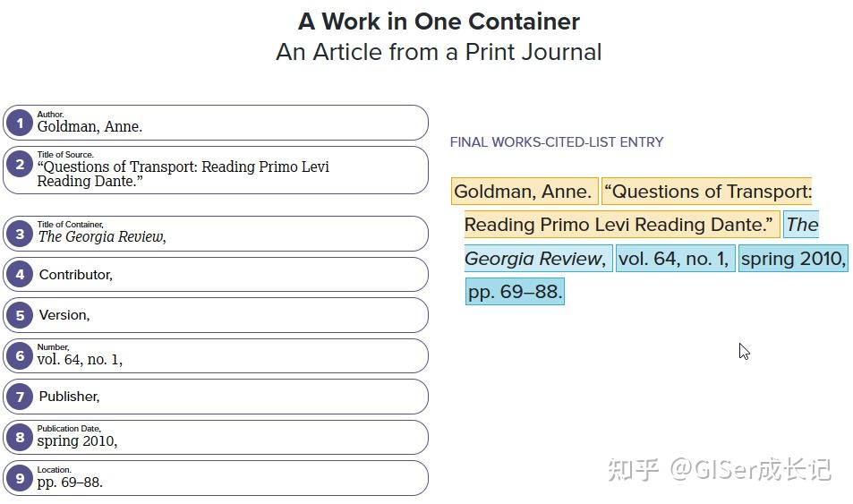This screenshot has width=853, height=504.
Task: Click the number 9 Location circle icon
Action: (19, 478)
